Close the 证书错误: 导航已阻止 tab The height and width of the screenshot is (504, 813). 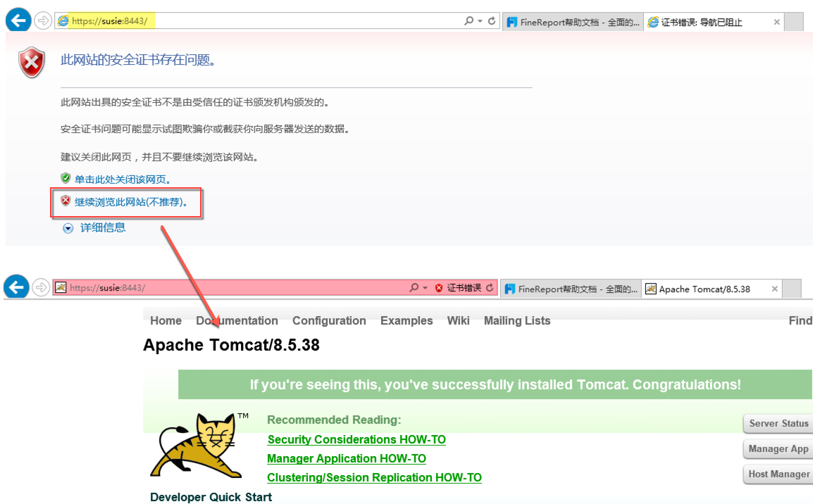click(776, 22)
